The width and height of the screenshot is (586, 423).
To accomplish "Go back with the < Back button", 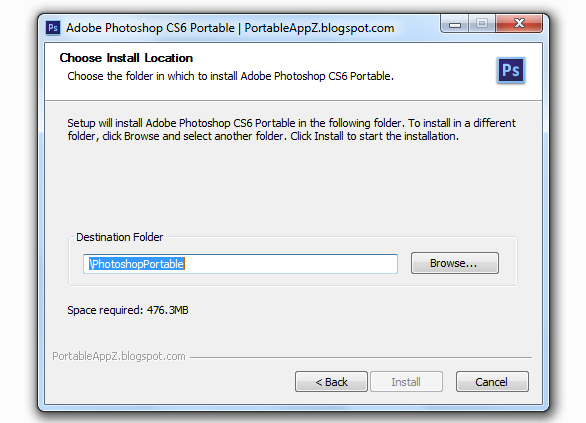I will click(x=331, y=382).
